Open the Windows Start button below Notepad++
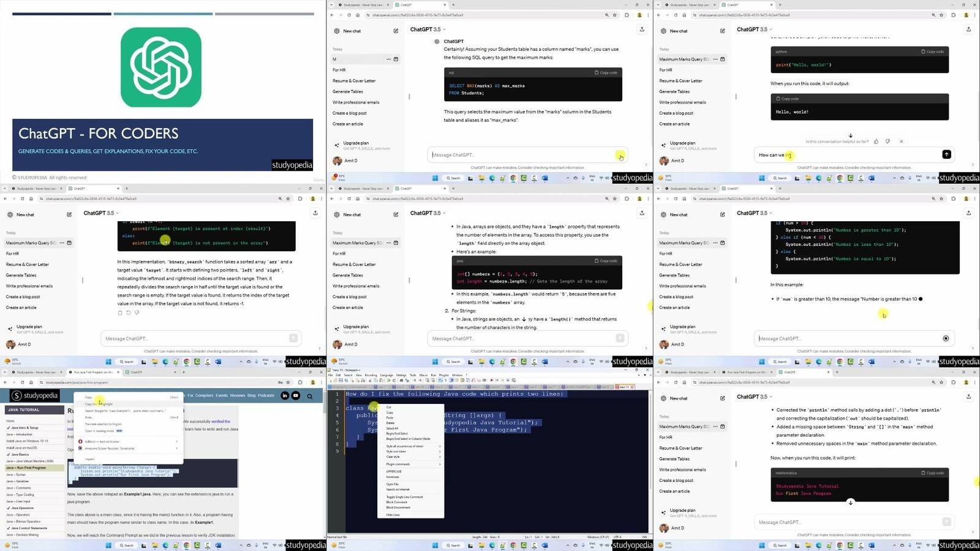This screenshot has width=980, height=551. (x=435, y=545)
